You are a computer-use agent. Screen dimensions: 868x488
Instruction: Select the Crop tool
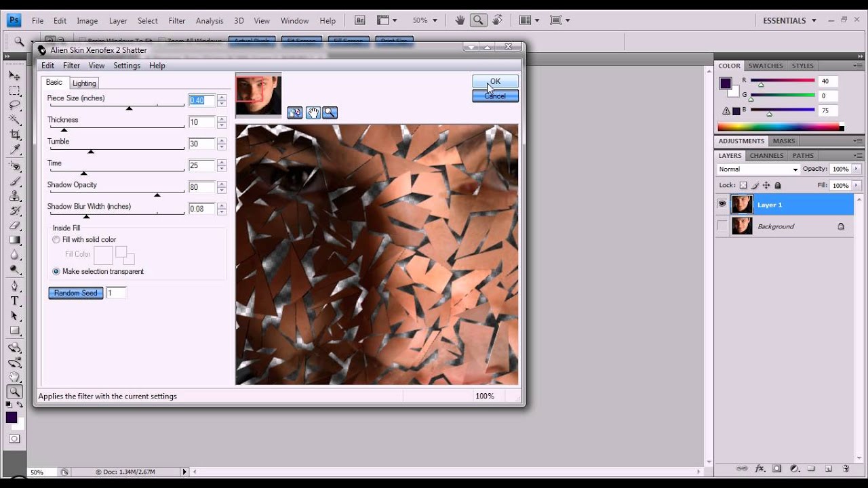pyautogui.click(x=14, y=135)
